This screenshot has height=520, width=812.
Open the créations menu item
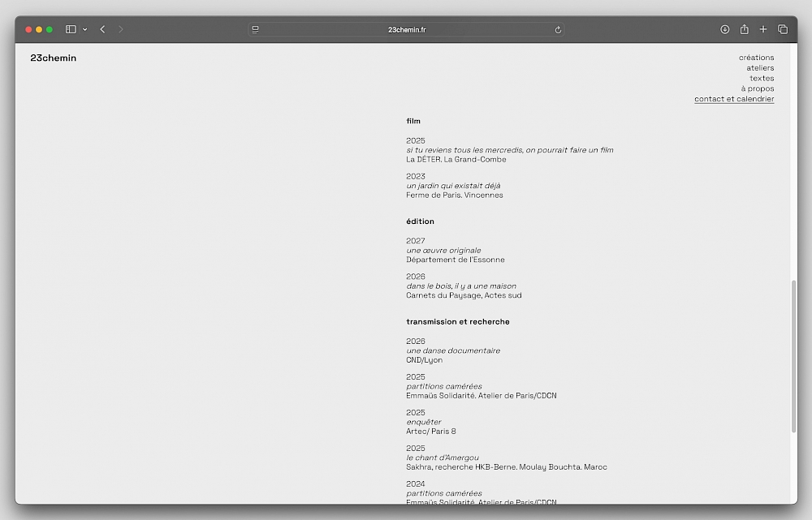pyautogui.click(x=756, y=58)
